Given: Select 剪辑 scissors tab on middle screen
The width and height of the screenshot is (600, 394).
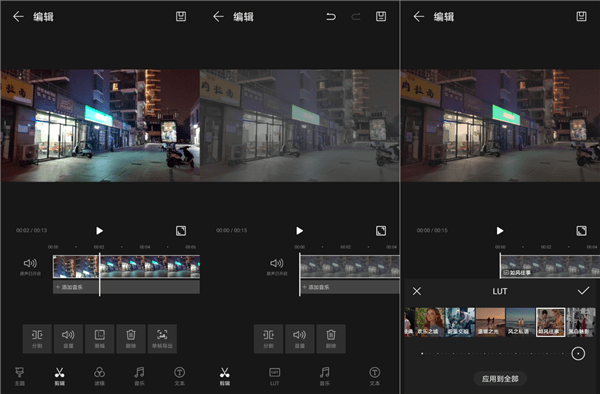Looking at the screenshot, I should click(x=225, y=376).
